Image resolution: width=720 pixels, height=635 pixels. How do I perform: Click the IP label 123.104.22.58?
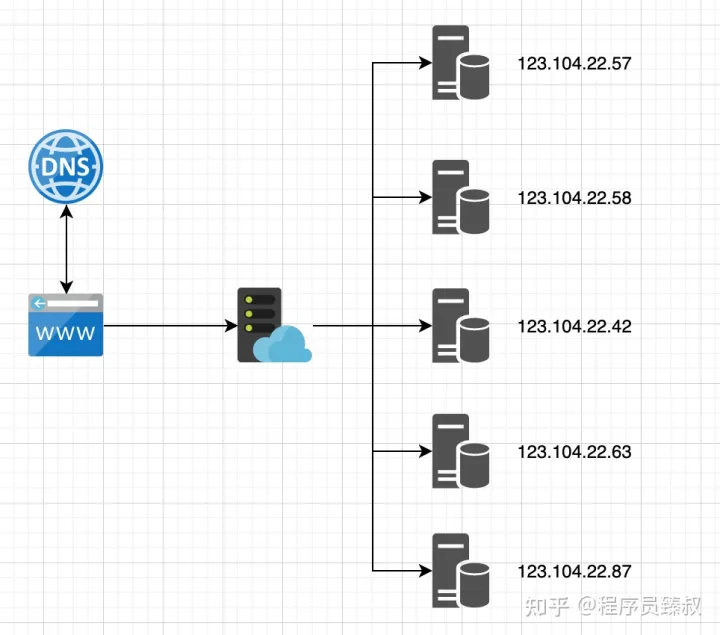click(x=574, y=198)
